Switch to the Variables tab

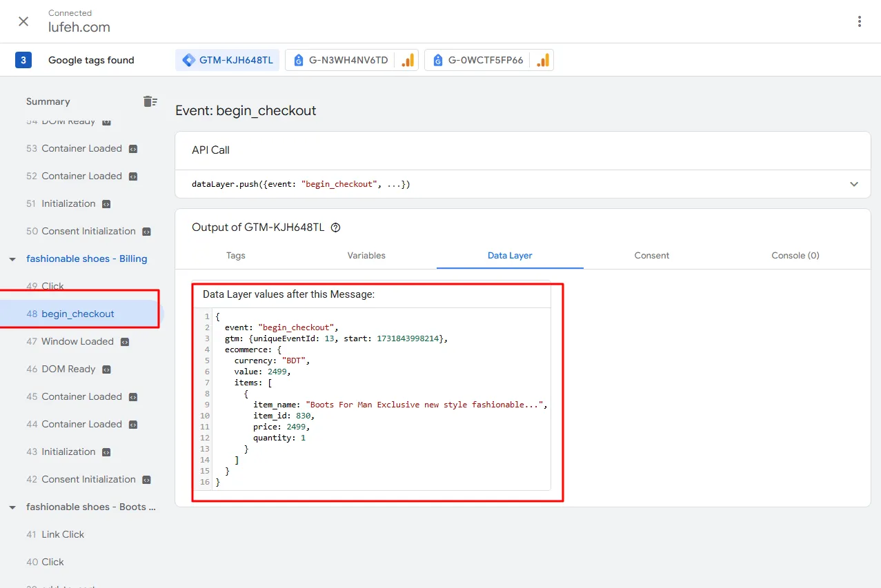pyautogui.click(x=366, y=255)
